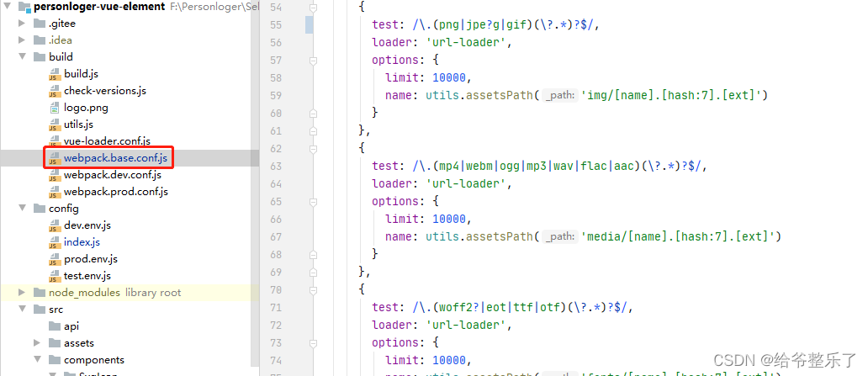Click the api folder icon
This screenshot has height=376, width=868.
click(54, 326)
